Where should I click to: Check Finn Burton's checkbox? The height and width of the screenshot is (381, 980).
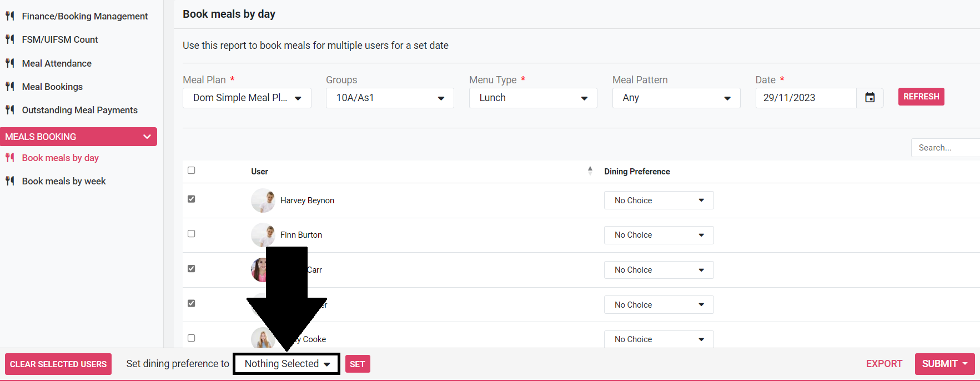point(192,234)
